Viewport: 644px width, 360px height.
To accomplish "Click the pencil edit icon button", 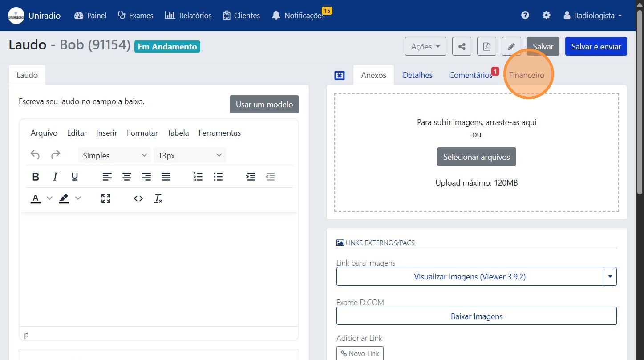I will (x=511, y=46).
